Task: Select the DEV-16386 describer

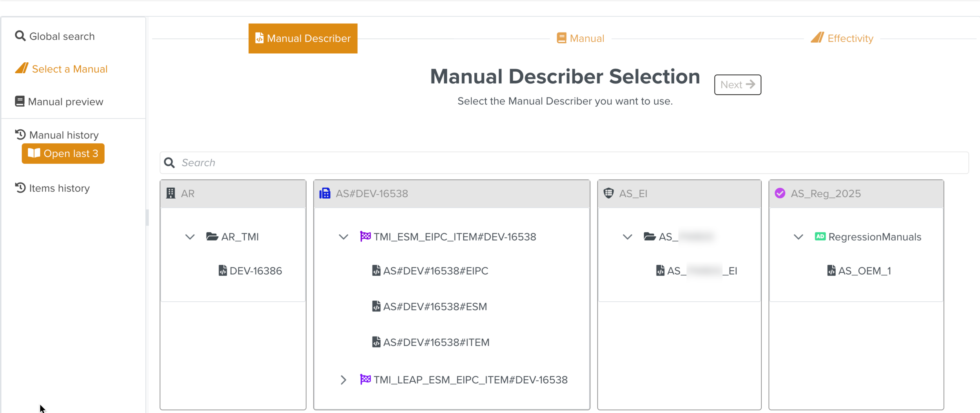Action: point(255,271)
